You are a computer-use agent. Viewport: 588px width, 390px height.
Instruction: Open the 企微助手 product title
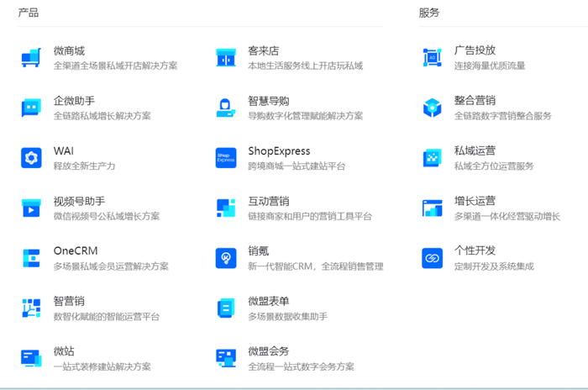(x=74, y=101)
